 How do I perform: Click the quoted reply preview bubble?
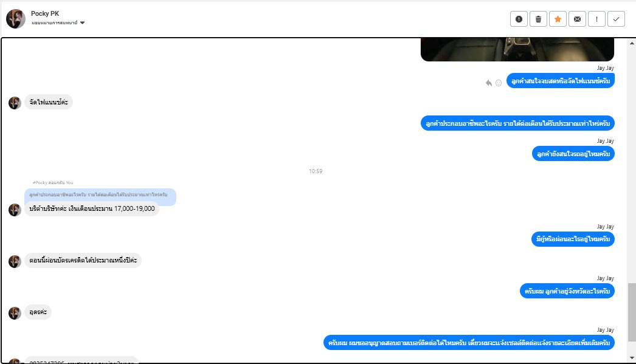click(100, 195)
